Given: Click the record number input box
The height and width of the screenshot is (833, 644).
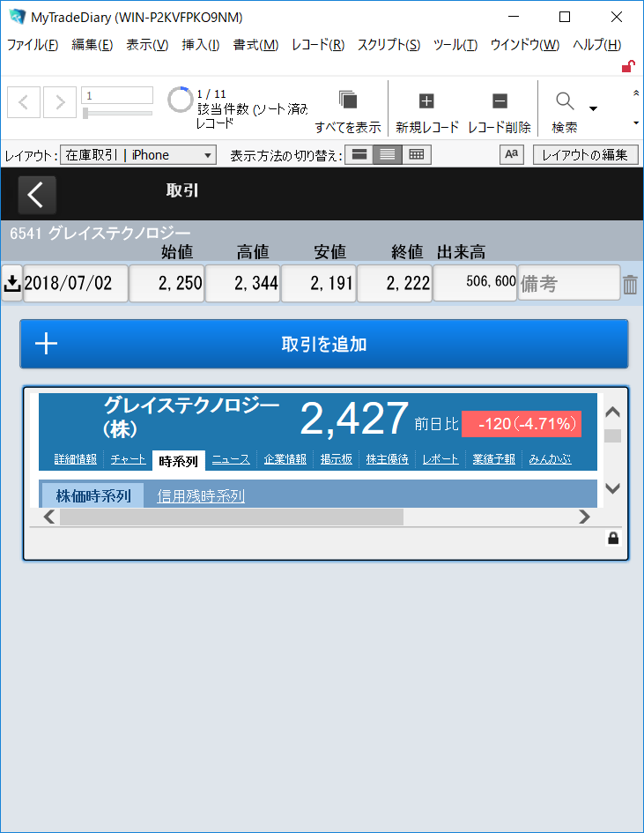Looking at the screenshot, I should click(117, 95).
